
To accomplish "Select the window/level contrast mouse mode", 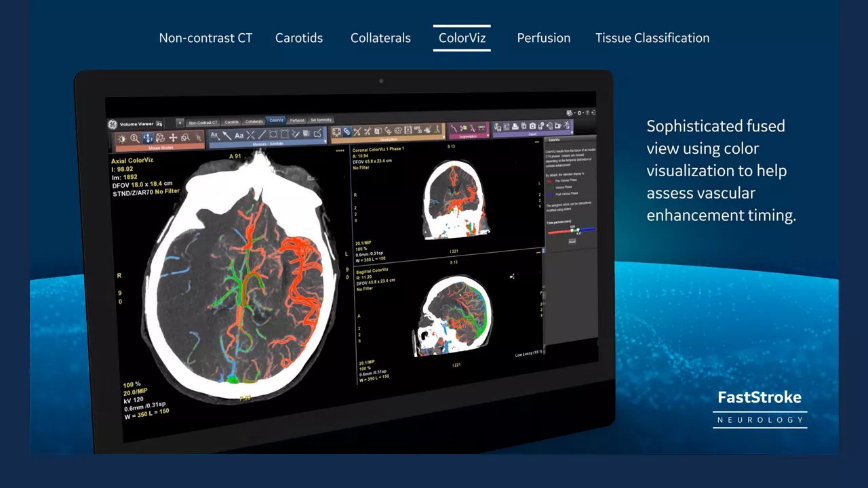I will 122,138.
